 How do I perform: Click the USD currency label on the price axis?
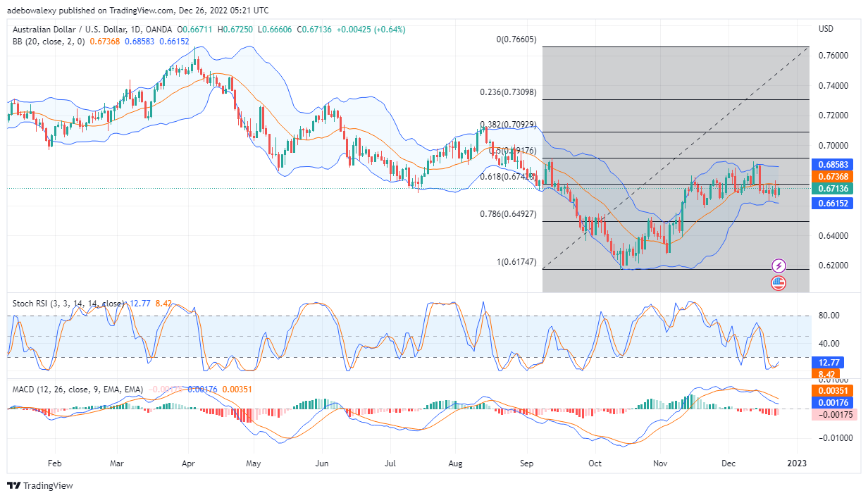[826, 29]
